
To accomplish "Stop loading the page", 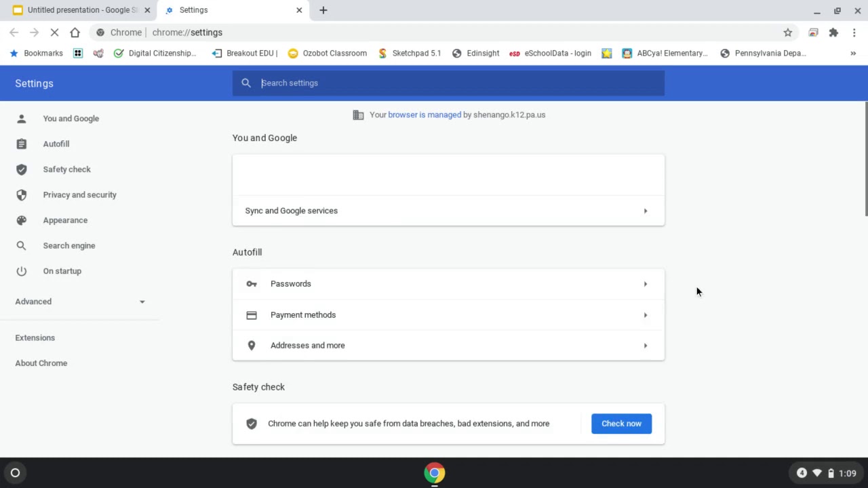I will click(55, 33).
